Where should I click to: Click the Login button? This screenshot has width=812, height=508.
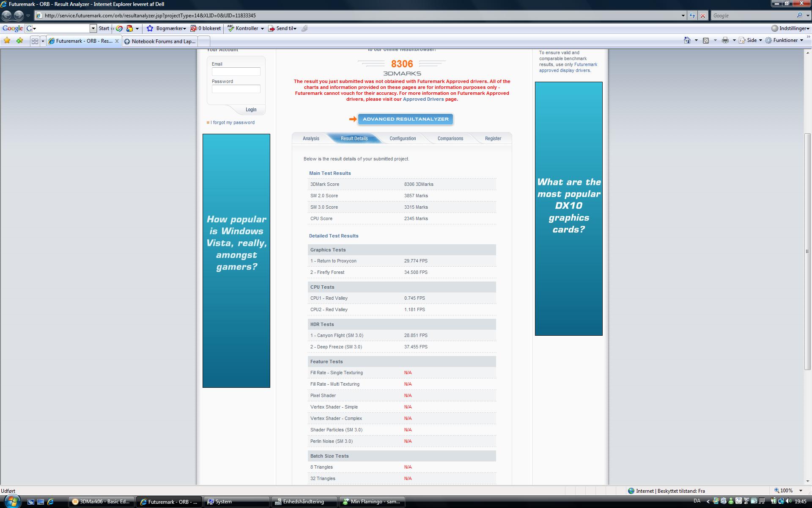tap(251, 110)
